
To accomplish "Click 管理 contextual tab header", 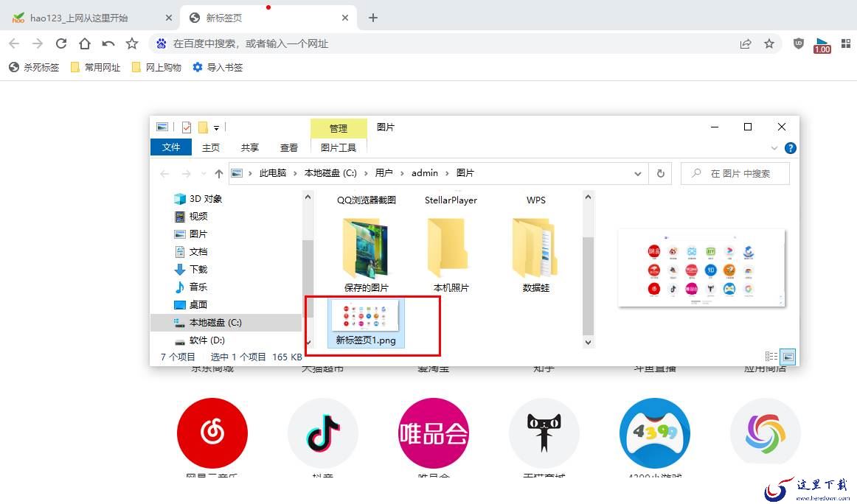I will click(x=339, y=128).
